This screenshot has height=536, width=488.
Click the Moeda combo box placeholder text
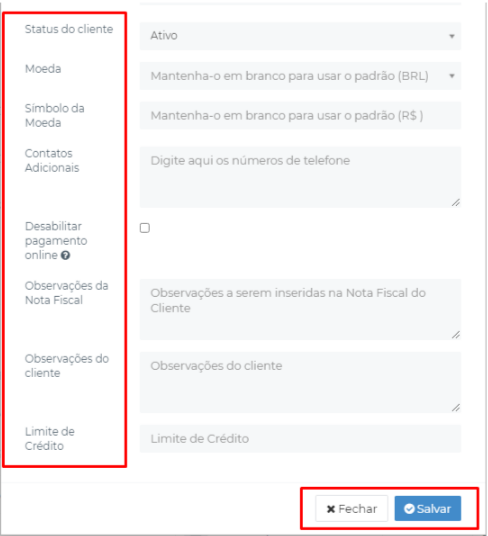pos(289,76)
